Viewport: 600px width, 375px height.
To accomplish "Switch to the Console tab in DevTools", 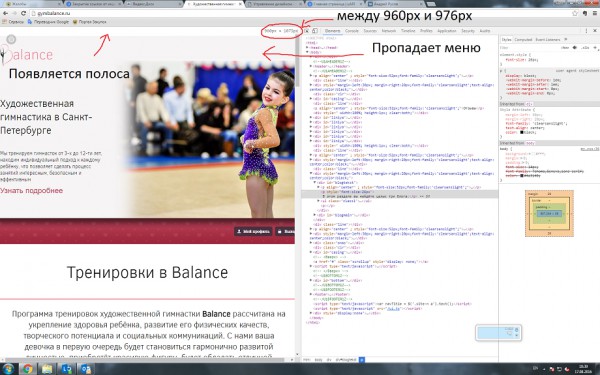I will pos(352,31).
